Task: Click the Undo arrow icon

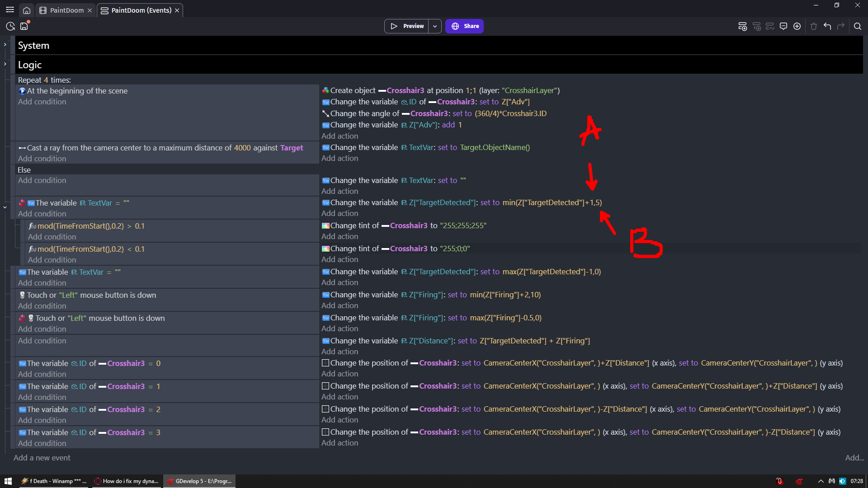Action: [x=827, y=26]
